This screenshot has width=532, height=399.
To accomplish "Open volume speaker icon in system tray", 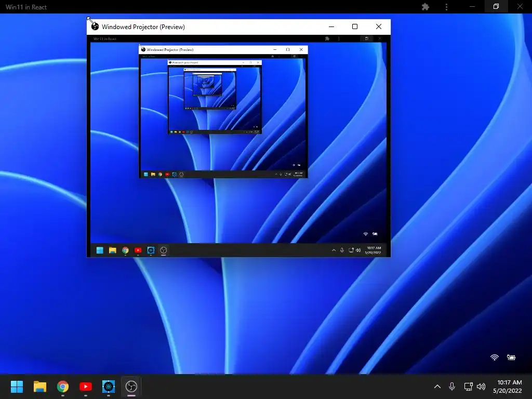I will point(481,387).
